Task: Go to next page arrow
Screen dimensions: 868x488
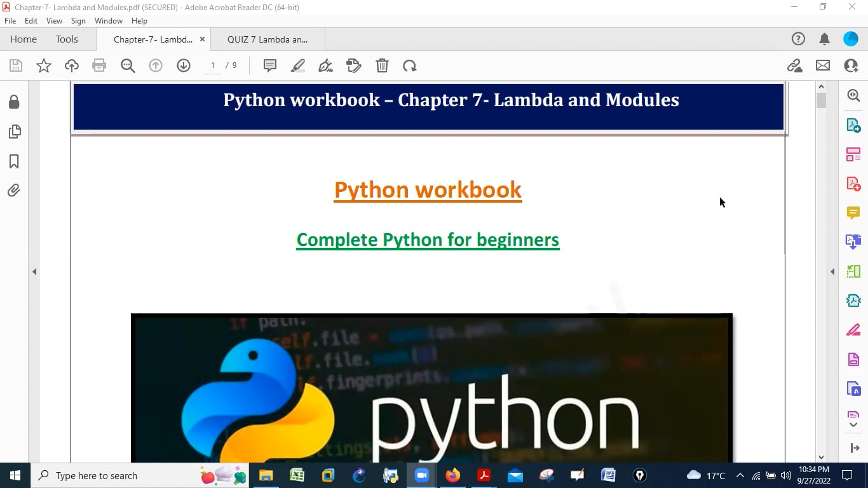Action: click(184, 65)
